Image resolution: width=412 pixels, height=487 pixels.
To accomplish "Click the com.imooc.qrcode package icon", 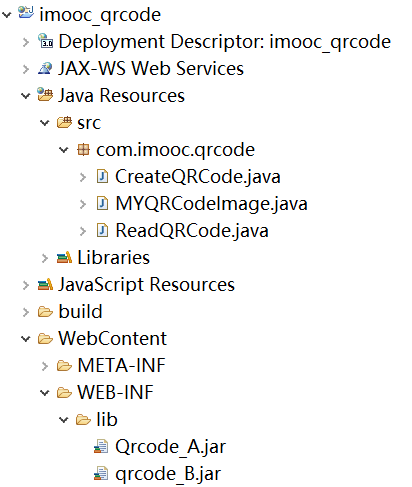I will click(x=83, y=149).
